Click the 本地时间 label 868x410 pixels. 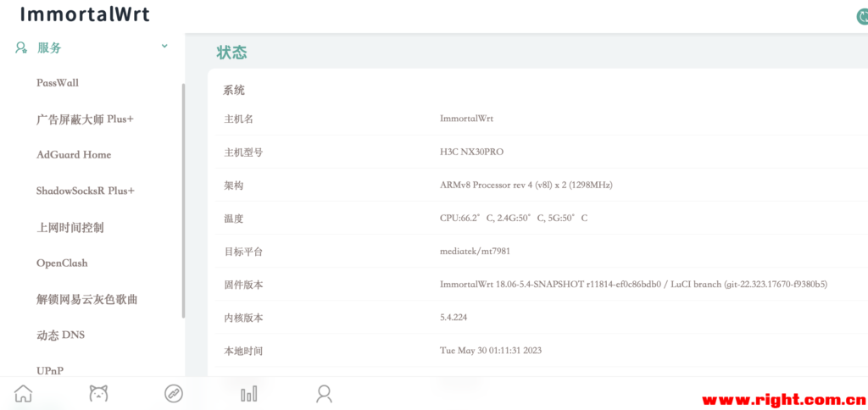243,351
